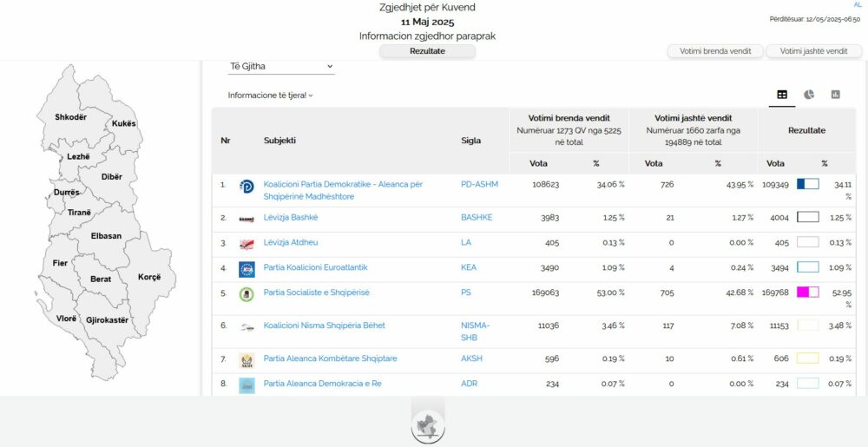Open Koalicioni Nisma Shqipëria Bëhet link
The height and width of the screenshot is (447, 868).
[324, 325]
